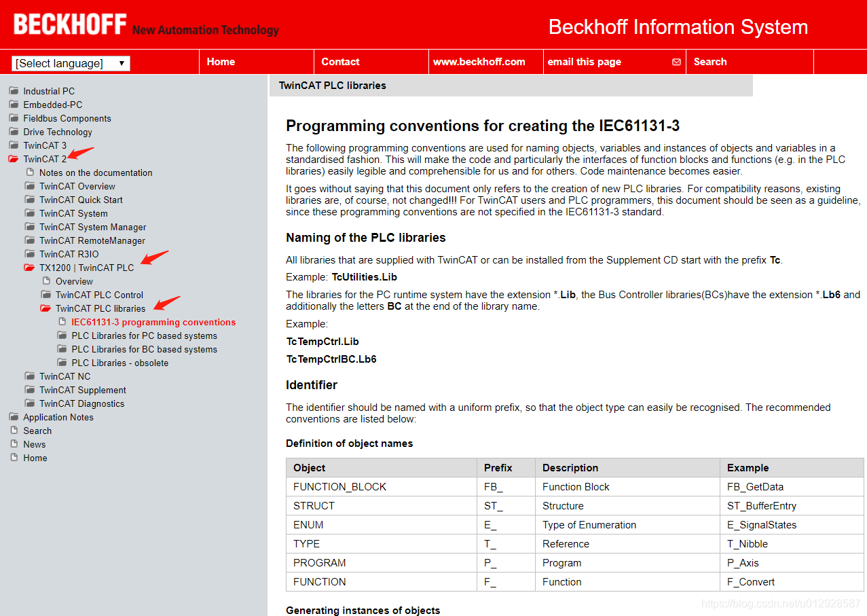
Task: Expand PLC Libraries for BC based systems
Action: (145, 349)
